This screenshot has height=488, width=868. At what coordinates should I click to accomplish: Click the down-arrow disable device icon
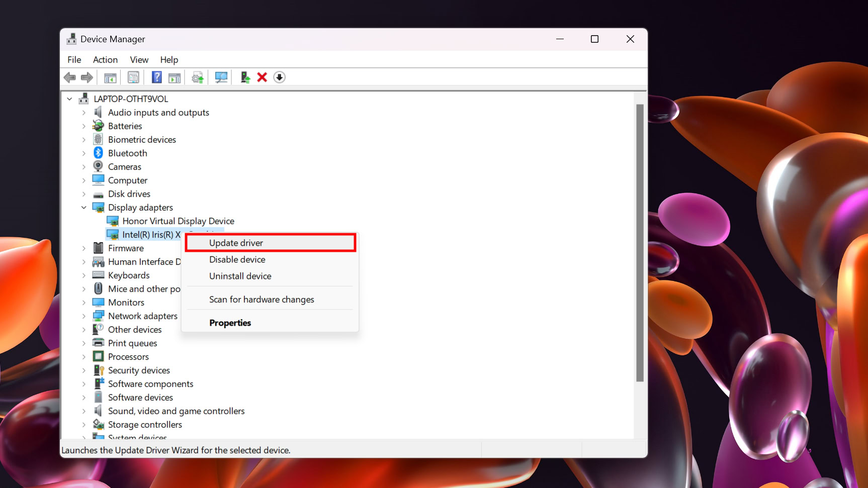tap(280, 77)
